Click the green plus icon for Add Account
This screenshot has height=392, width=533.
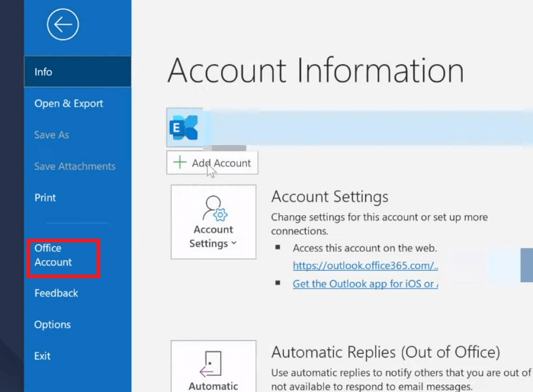180,162
